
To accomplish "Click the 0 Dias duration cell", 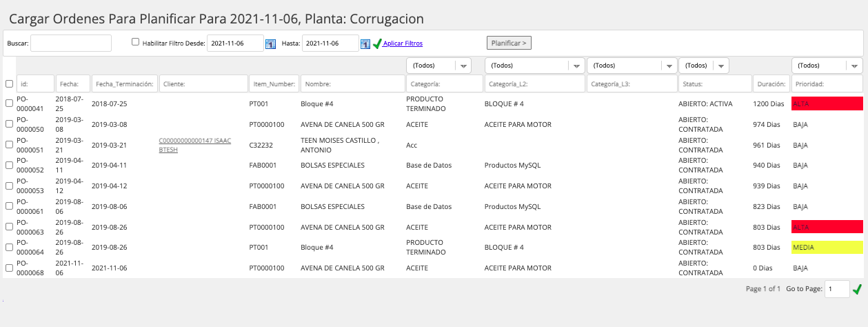I will [764, 268].
